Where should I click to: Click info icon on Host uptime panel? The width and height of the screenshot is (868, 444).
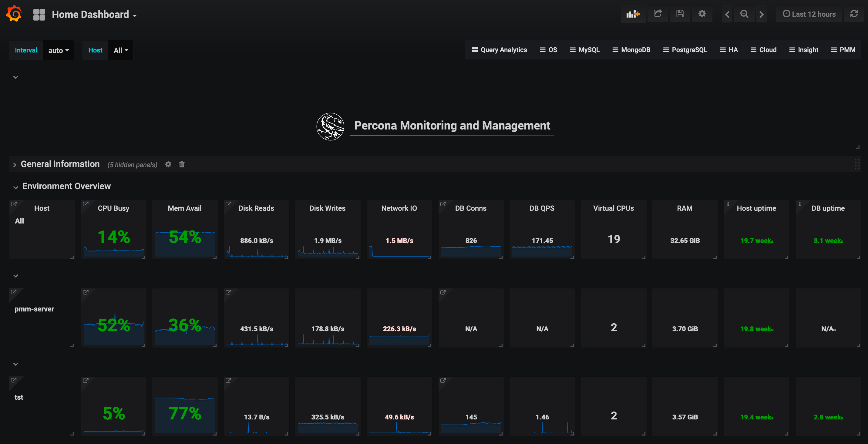pos(728,204)
